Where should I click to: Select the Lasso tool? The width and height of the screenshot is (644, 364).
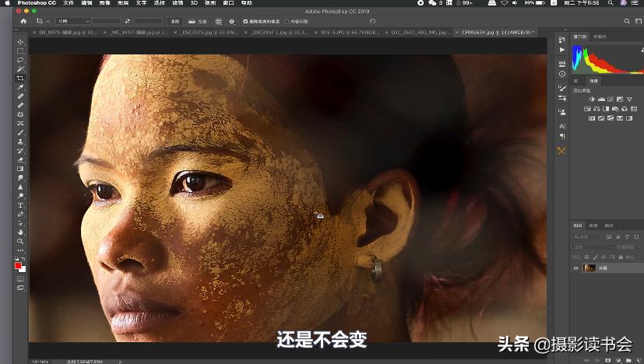point(20,60)
